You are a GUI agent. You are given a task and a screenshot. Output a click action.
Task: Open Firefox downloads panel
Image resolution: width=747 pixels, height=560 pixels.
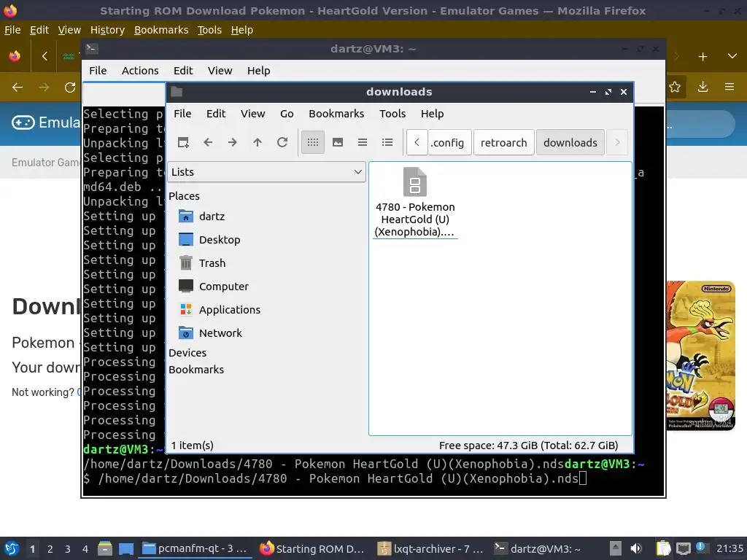[703, 87]
